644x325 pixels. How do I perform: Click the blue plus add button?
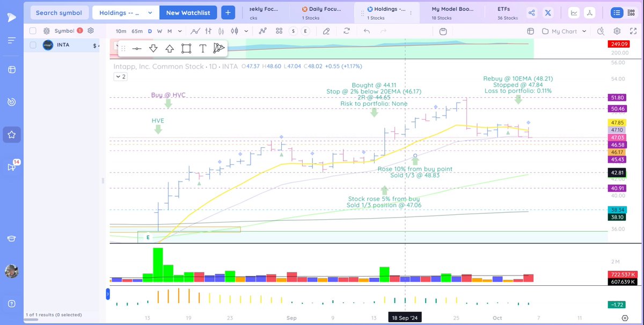228,12
